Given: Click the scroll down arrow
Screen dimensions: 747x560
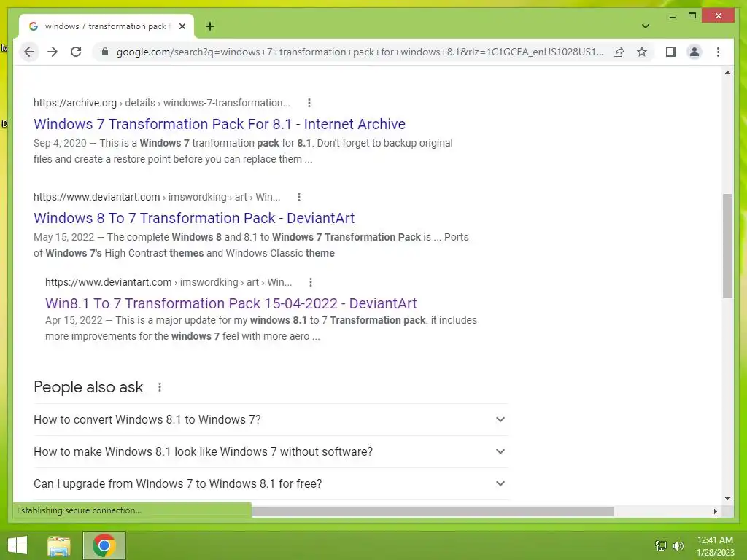Looking at the screenshot, I should click(727, 499).
